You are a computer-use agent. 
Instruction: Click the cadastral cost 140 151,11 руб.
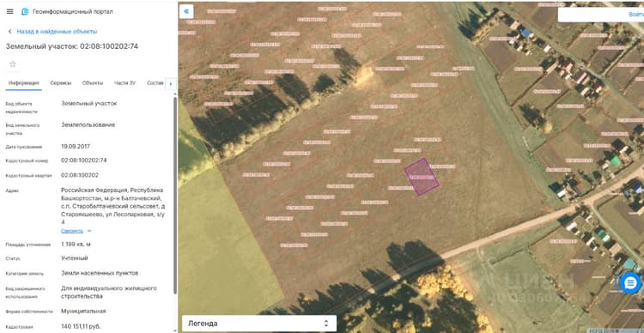(x=81, y=326)
